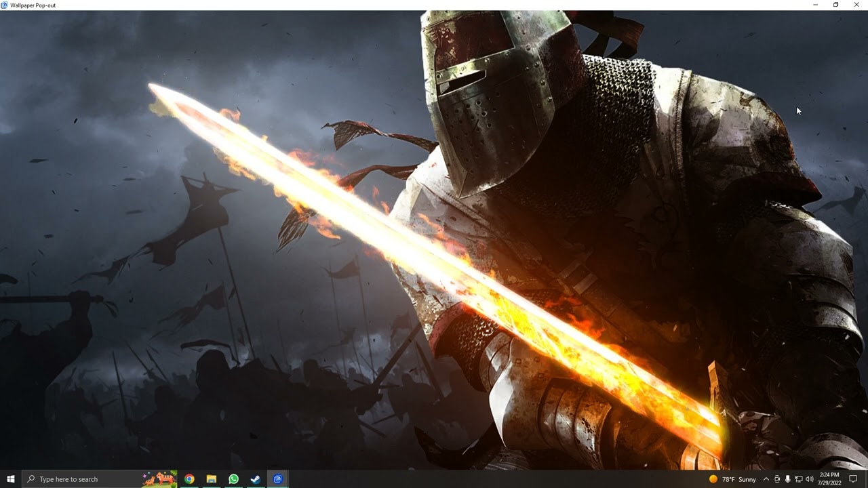Image resolution: width=868 pixels, height=488 pixels.
Task: Click the microphone tray icon
Action: tap(787, 479)
